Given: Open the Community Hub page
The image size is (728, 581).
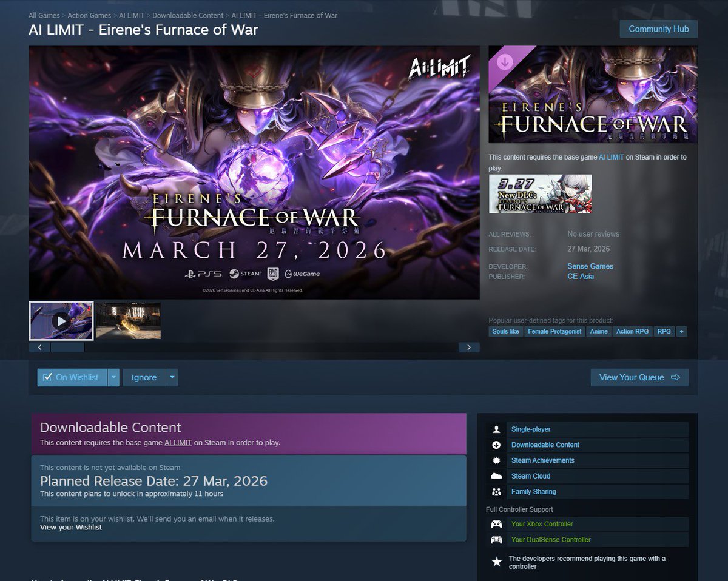Looking at the screenshot, I should pos(658,29).
